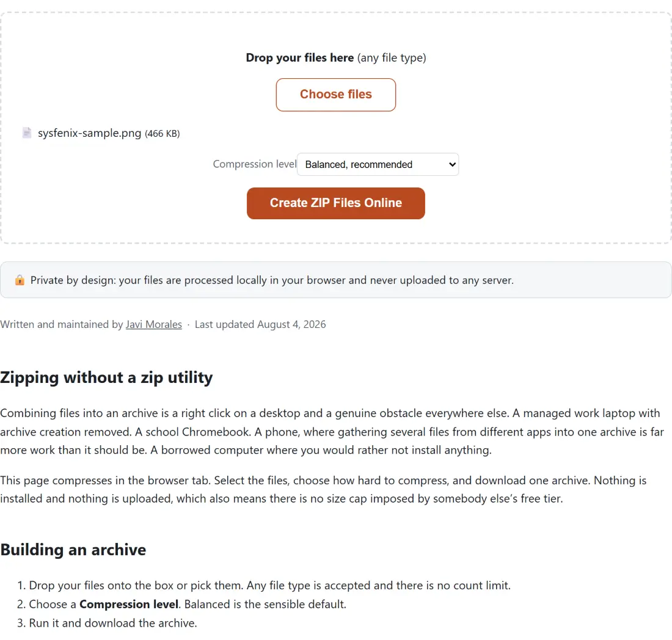
Task: Click the Compression level field label
Action: click(255, 164)
